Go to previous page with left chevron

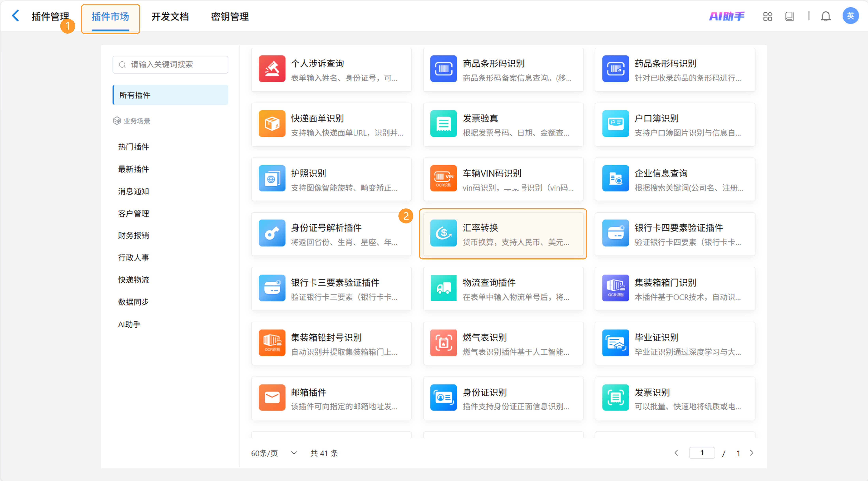tap(676, 453)
